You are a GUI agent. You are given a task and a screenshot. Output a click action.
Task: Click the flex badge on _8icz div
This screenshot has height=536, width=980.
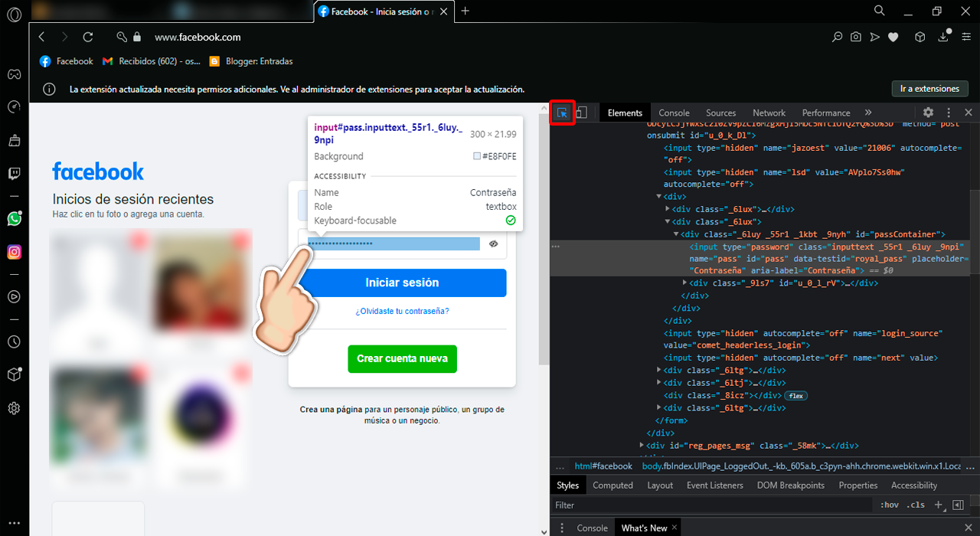click(795, 395)
